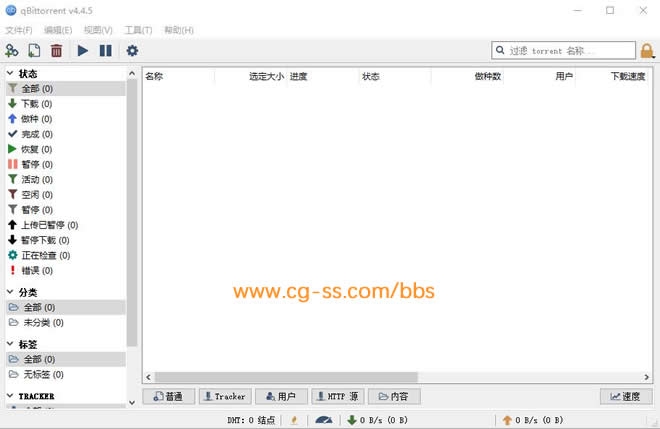Click the red delete torrent icon
660x429 pixels.
pyautogui.click(x=56, y=50)
